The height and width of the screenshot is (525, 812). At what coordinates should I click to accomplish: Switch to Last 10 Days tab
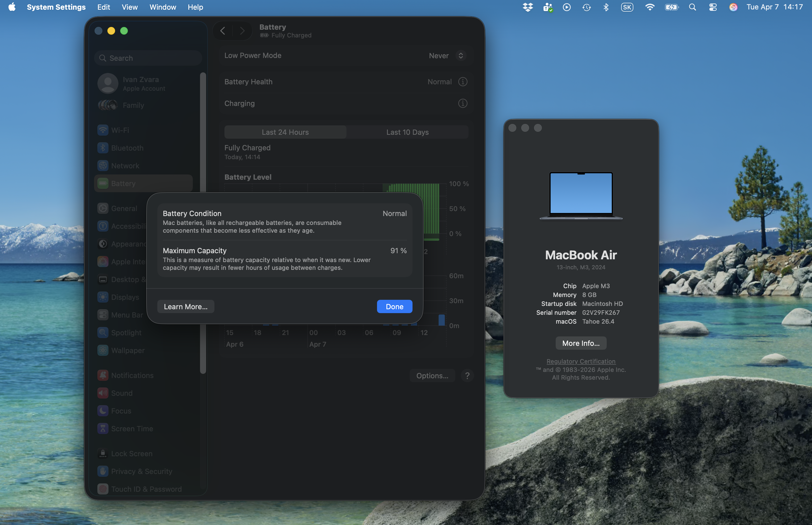(x=407, y=132)
